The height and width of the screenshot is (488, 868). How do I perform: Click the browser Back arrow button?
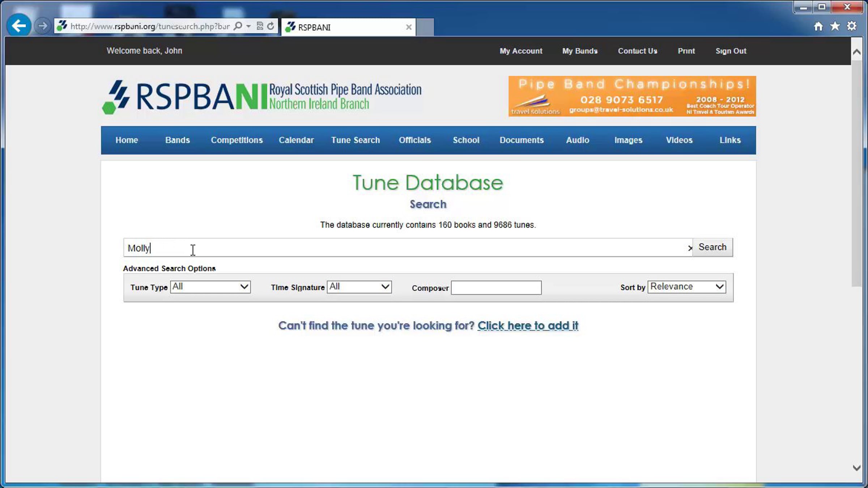[x=18, y=26]
